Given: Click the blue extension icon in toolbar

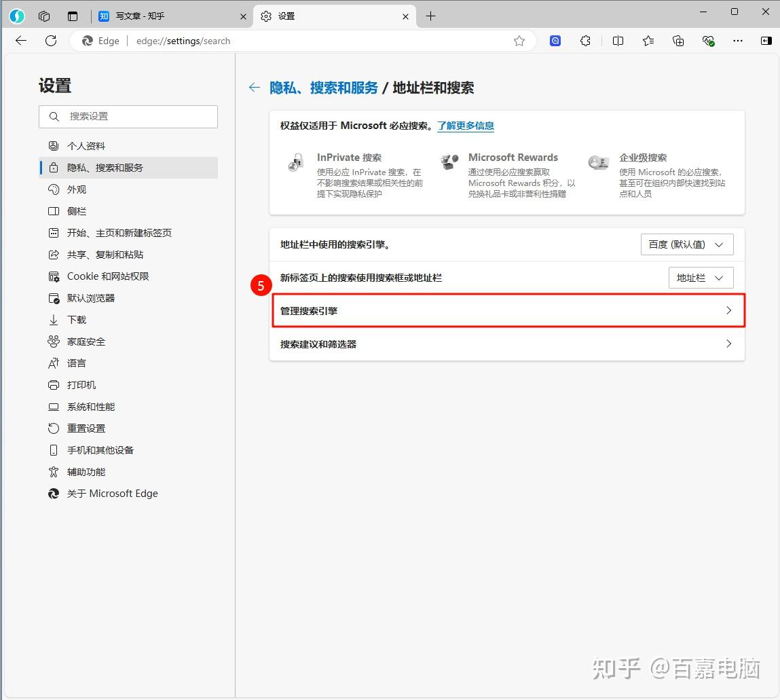Looking at the screenshot, I should pos(555,41).
